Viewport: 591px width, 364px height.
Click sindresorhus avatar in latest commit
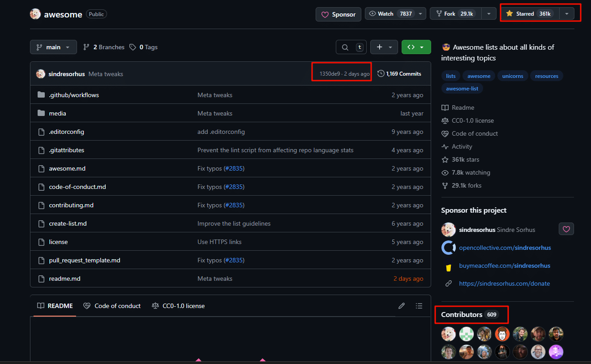pyautogui.click(x=41, y=74)
